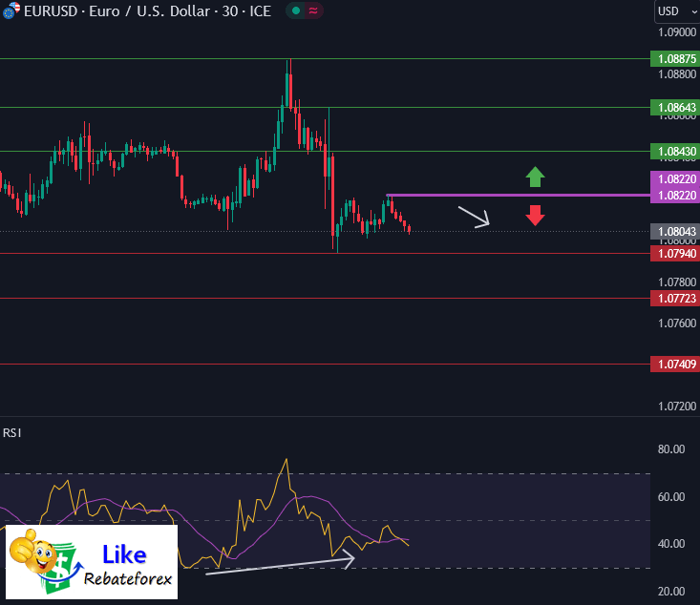Click the 1.07800 price scale value
Screen dimensions: 700x605
[x=677, y=282]
